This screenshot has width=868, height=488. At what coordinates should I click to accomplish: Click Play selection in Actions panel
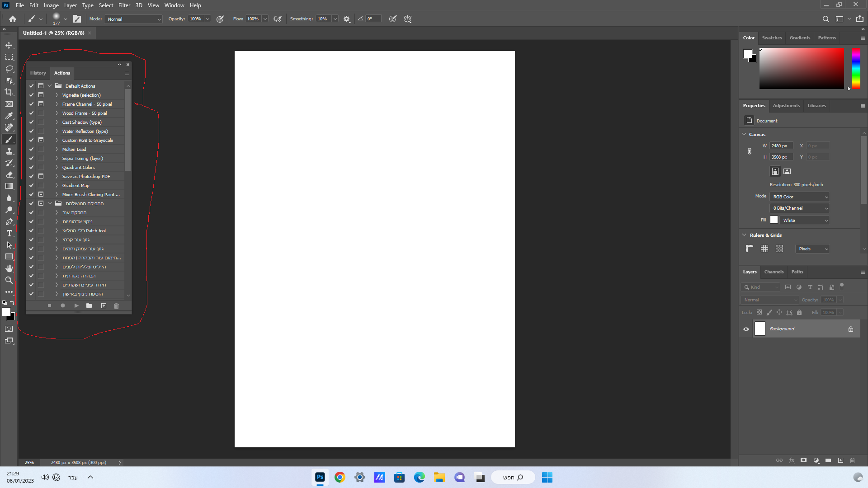tap(76, 306)
